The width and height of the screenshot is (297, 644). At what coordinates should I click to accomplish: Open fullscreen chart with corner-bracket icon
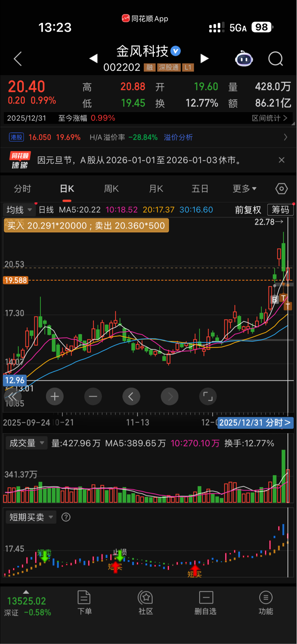coord(208,397)
